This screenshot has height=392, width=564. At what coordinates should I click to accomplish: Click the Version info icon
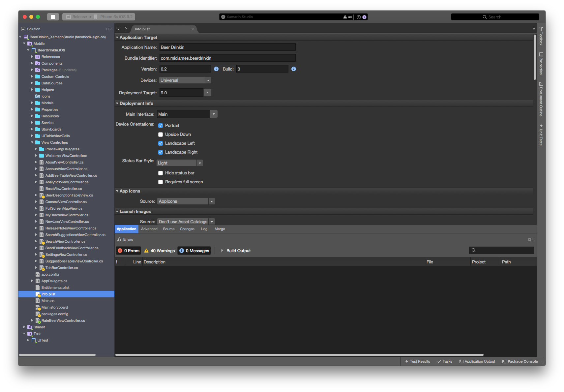point(216,69)
